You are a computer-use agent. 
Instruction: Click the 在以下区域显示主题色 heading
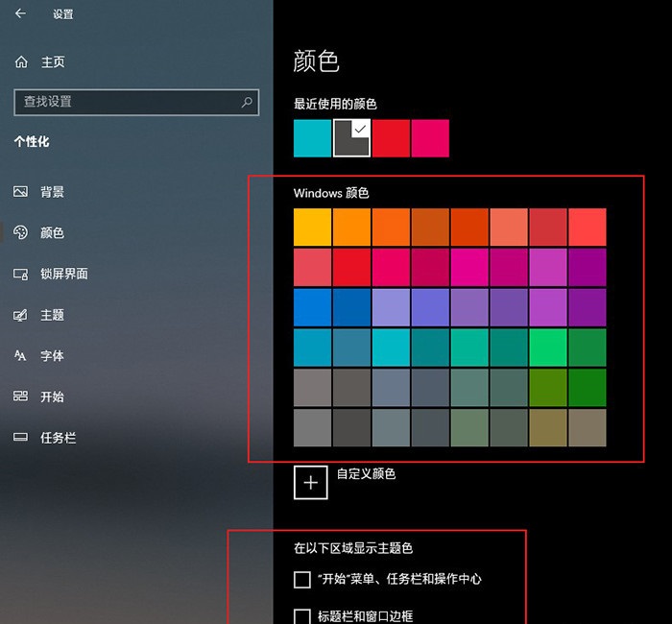point(353,548)
